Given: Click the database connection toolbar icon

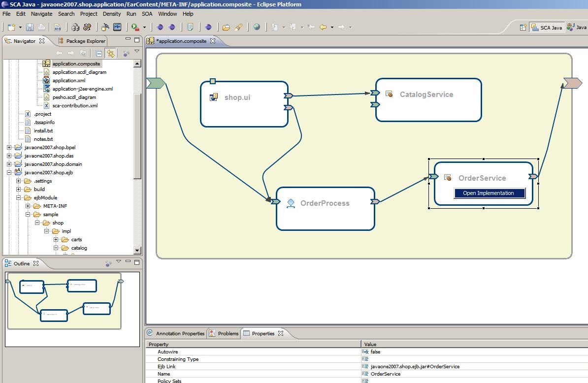Looking at the screenshot, I should tap(105, 27).
